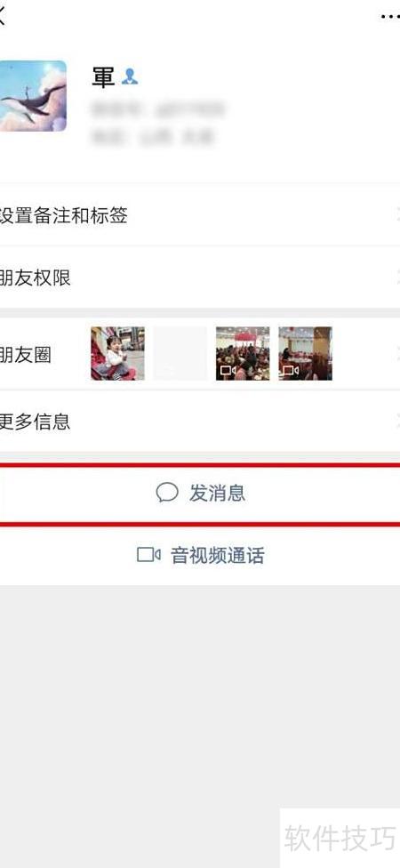Open 朋友圈 moments label
The height and width of the screenshot is (868, 400).
tap(26, 355)
